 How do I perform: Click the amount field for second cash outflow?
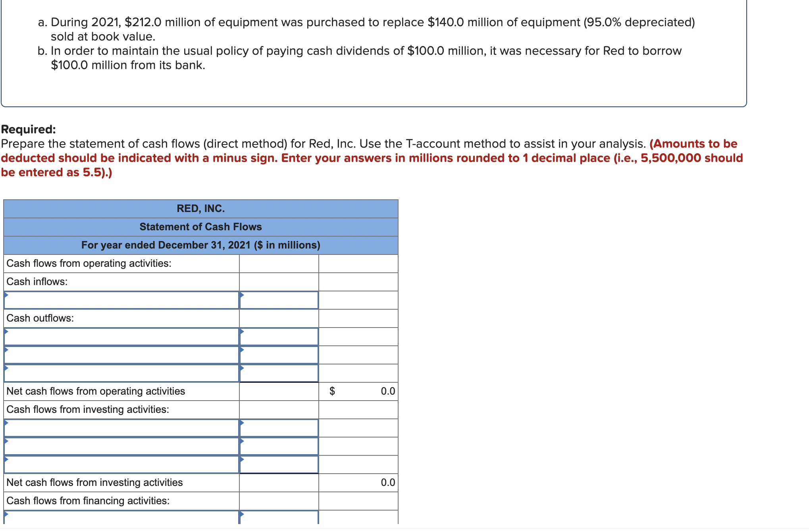click(279, 355)
